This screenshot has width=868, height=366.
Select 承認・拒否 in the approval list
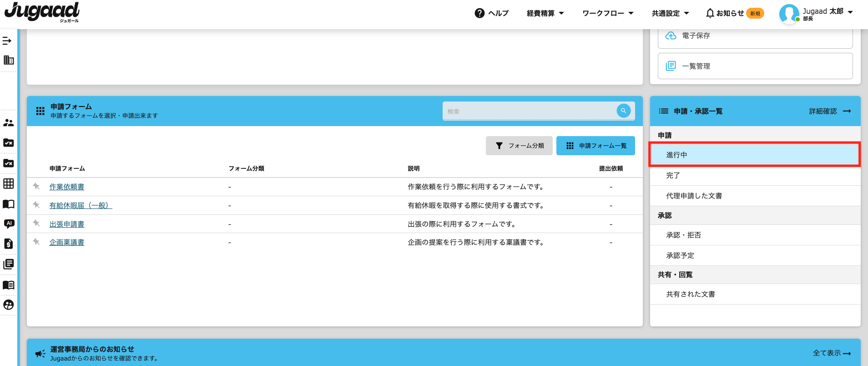(x=683, y=235)
